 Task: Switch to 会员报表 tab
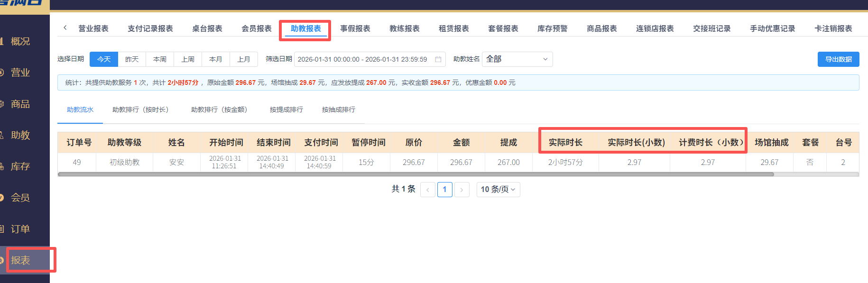pyautogui.click(x=257, y=28)
